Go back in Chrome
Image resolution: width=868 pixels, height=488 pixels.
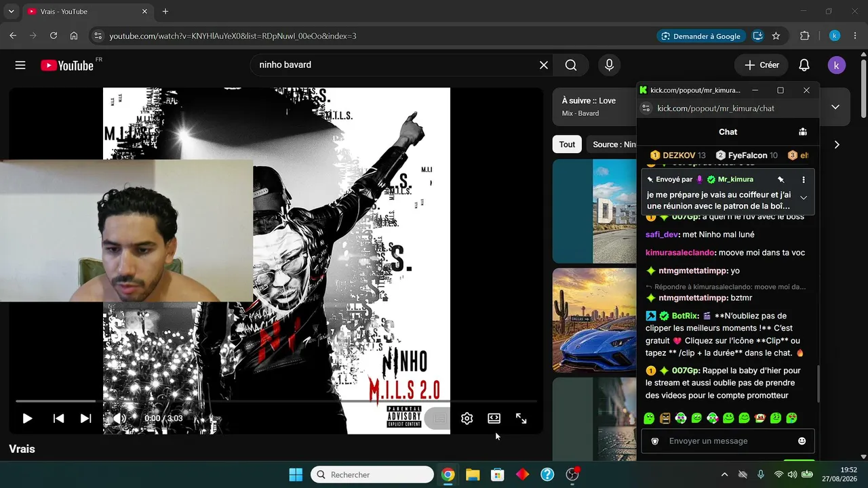13,36
